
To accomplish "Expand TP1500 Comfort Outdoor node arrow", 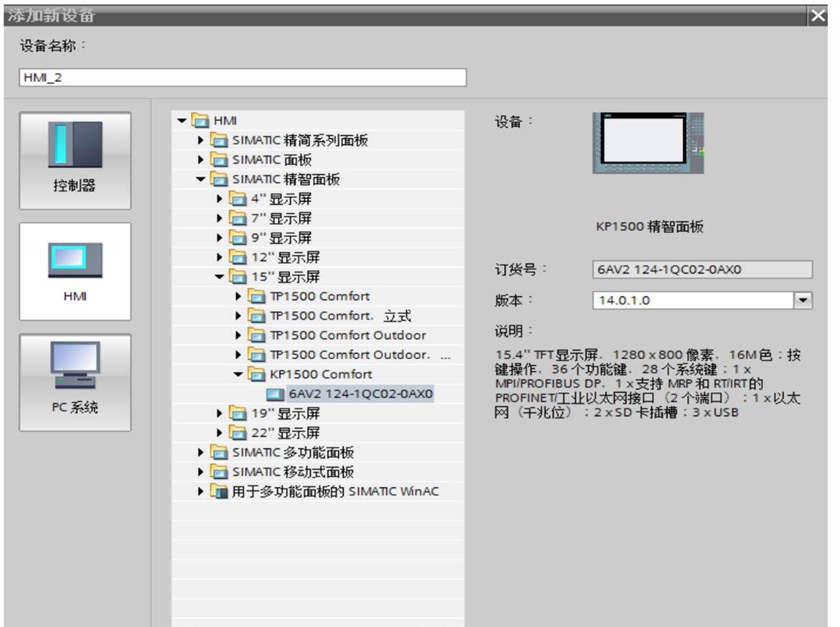I will (x=238, y=335).
